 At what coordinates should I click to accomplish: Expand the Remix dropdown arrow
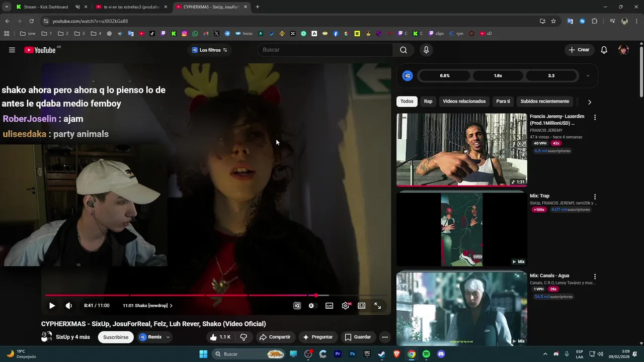click(x=168, y=337)
